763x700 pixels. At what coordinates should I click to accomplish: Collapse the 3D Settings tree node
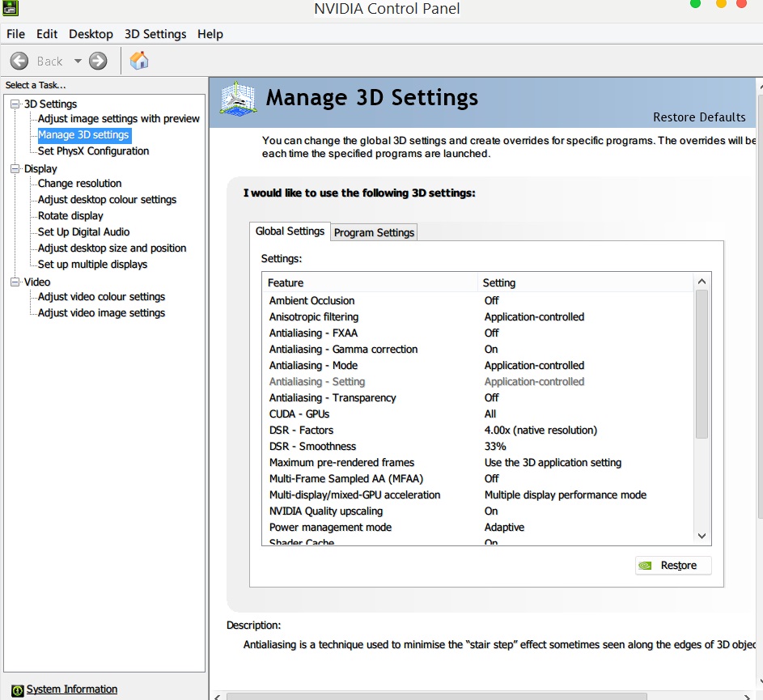[15, 104]
